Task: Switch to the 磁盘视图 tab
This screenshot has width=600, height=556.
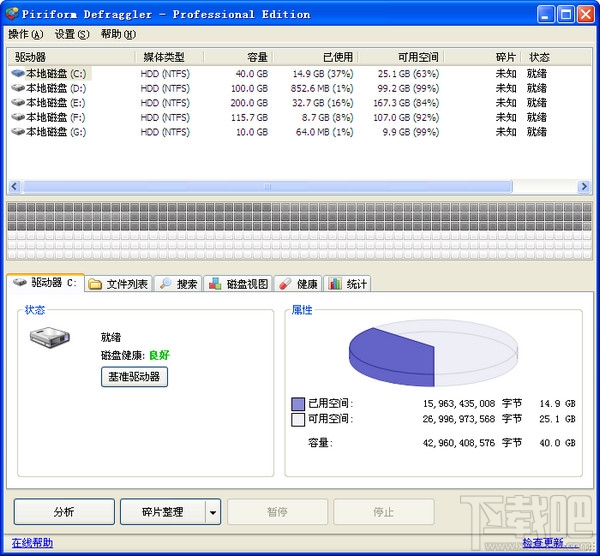Action: (238, 284)
